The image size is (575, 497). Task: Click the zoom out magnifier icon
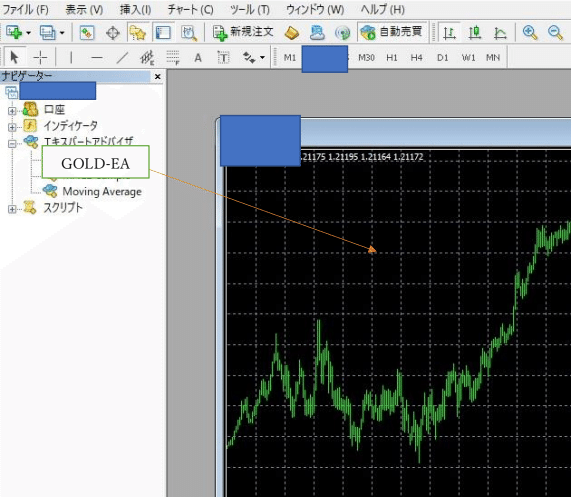556,33
